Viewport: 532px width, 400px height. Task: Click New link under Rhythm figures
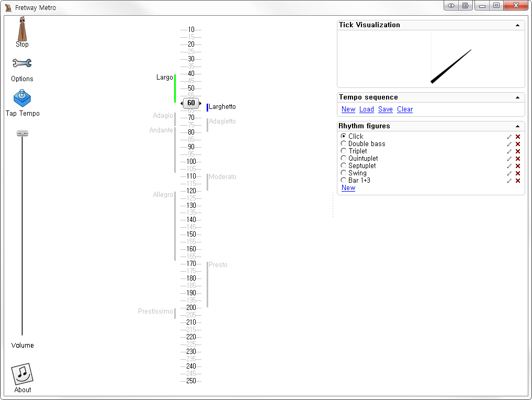click(x=348, y=188)
